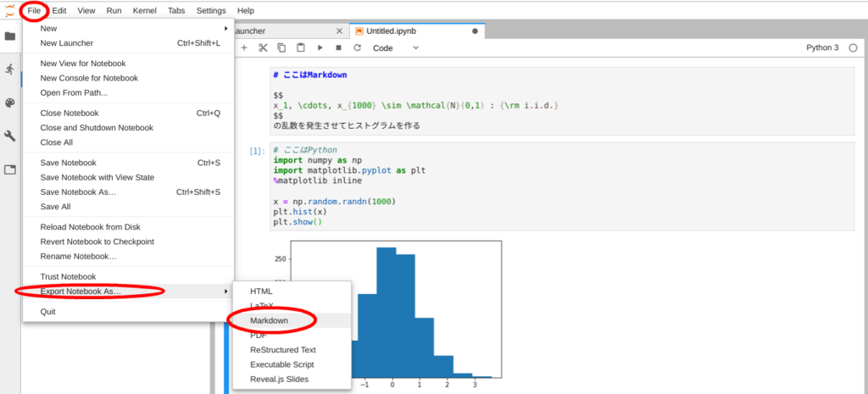Choose Trust Notebook

click(x=129, y=276)
